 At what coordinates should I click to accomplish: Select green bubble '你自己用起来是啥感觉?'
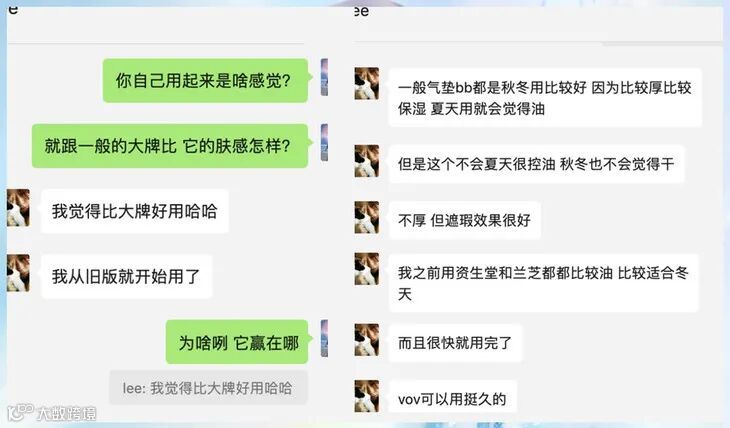click(x=205, y=81)
